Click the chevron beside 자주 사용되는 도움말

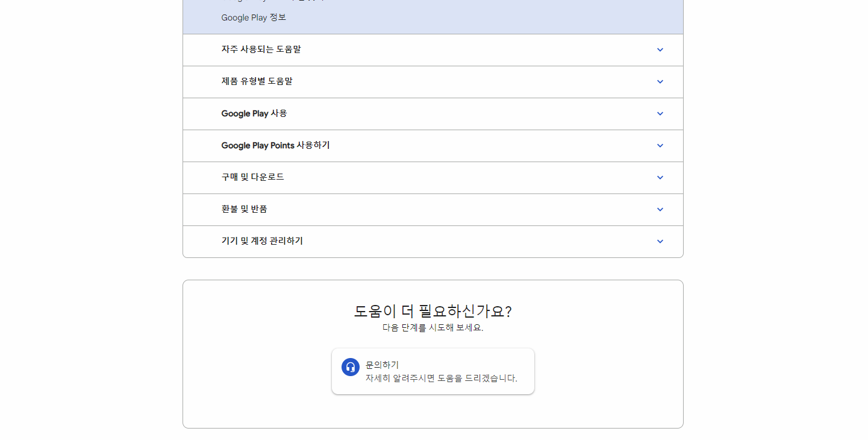coord(660,50)
